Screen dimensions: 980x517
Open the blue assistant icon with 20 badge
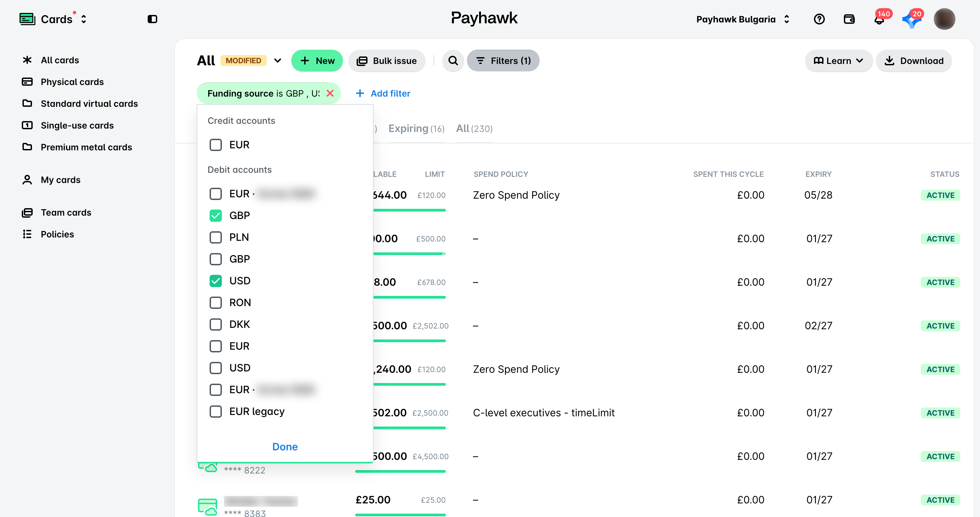point(911,20)
